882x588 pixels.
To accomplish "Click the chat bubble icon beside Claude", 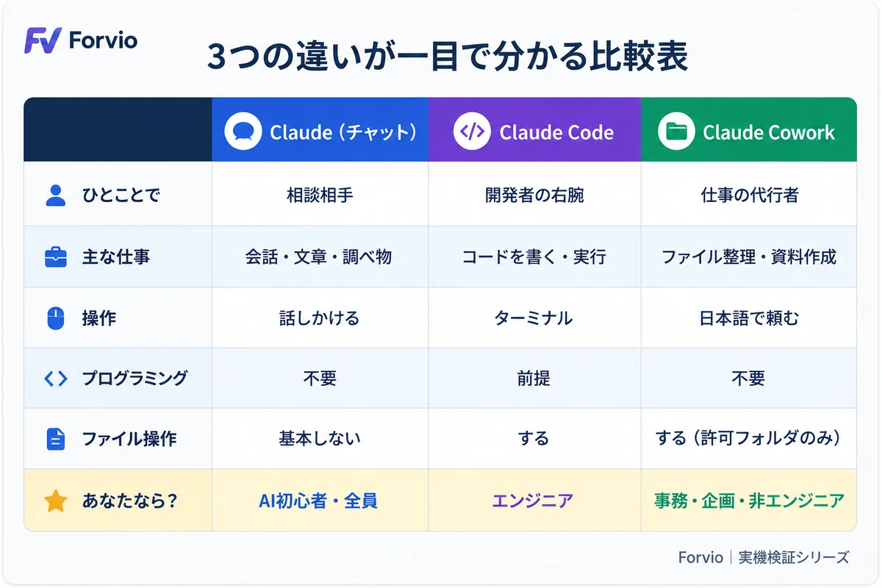I will click(x=243, y=132).
